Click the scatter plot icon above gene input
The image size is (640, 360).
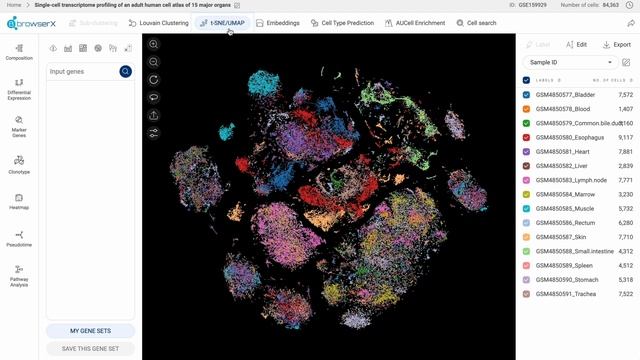(x=128, y=48)
